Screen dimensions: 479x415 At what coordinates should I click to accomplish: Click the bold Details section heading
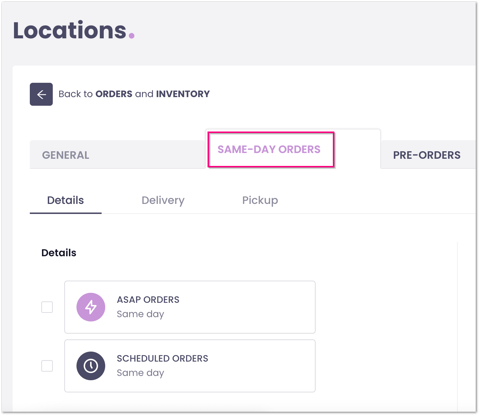(59, 253)
